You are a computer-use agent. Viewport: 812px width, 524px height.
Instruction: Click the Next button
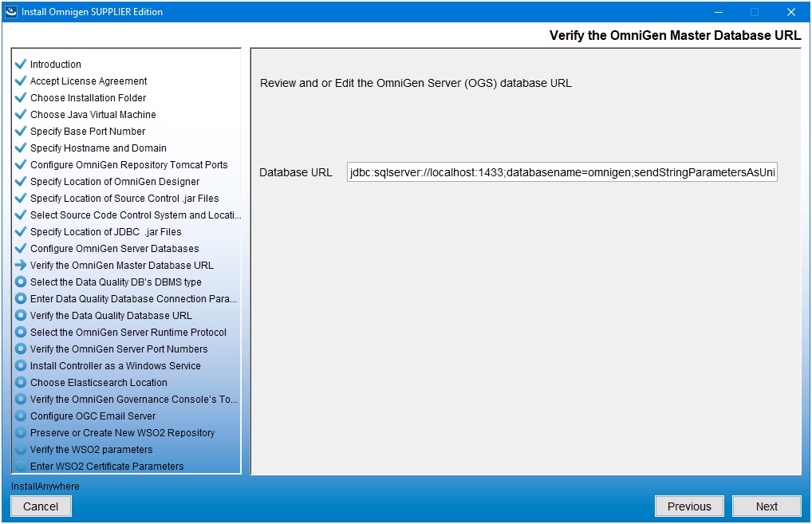[x=767, y=506]
